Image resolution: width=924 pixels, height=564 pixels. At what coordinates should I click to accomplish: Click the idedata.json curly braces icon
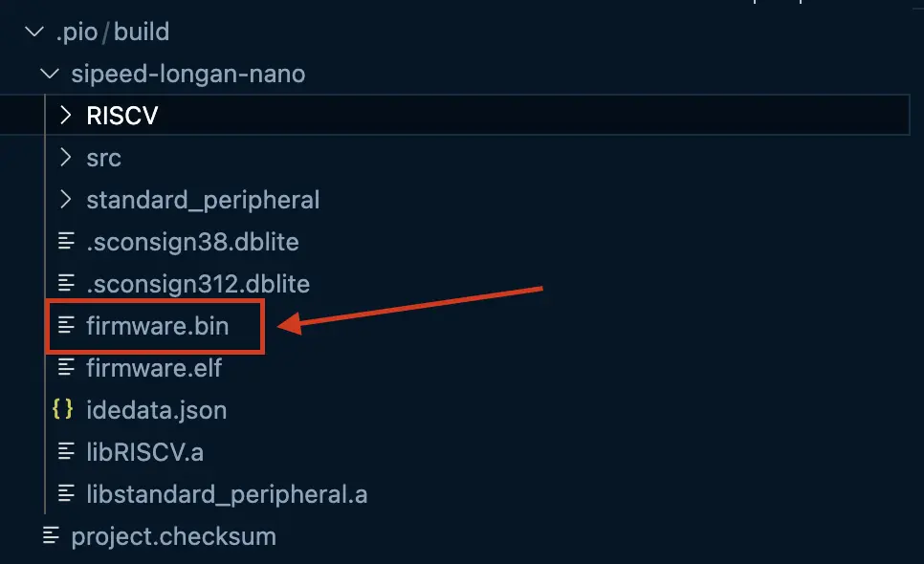pos(63,410)
